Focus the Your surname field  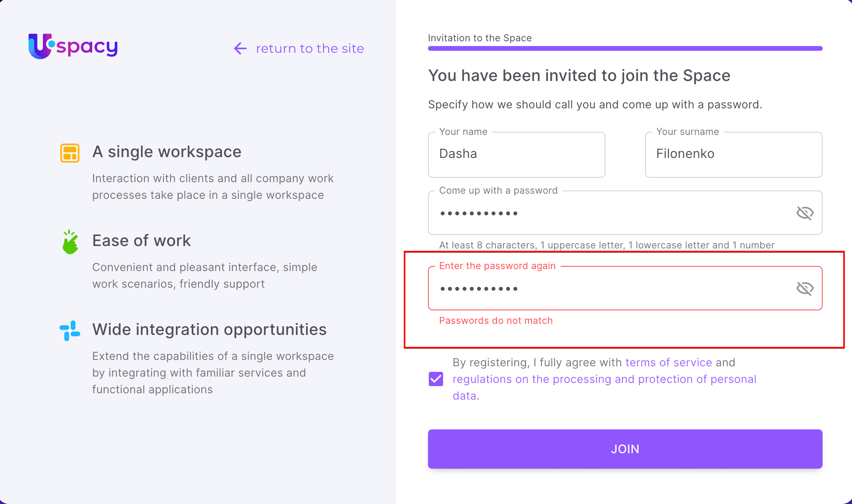point(733,154)
